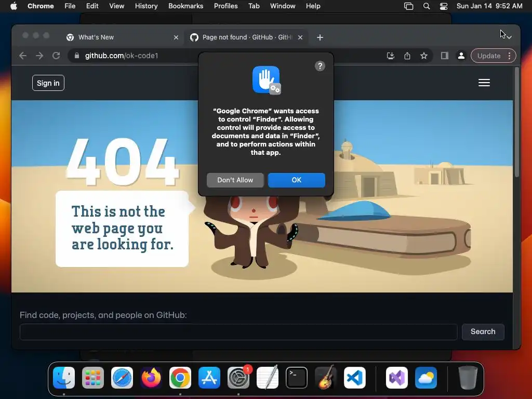Click Google Chrome in the Dock

point(180,378)
